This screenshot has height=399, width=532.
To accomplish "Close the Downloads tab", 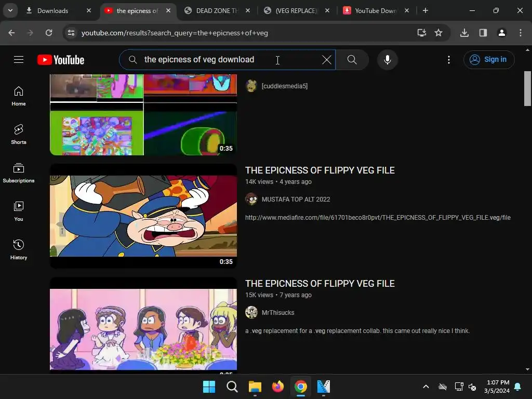I will [88, 10].
